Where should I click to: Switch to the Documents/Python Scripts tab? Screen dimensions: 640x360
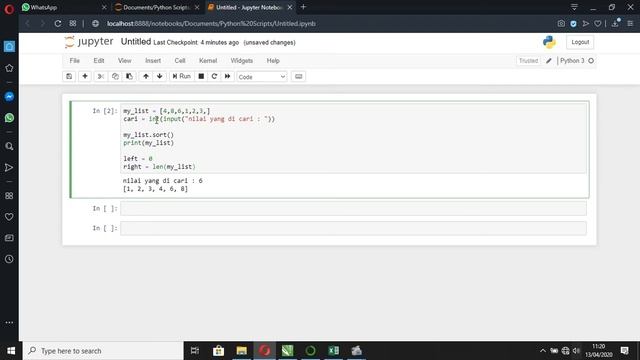(x=157, y=7)
